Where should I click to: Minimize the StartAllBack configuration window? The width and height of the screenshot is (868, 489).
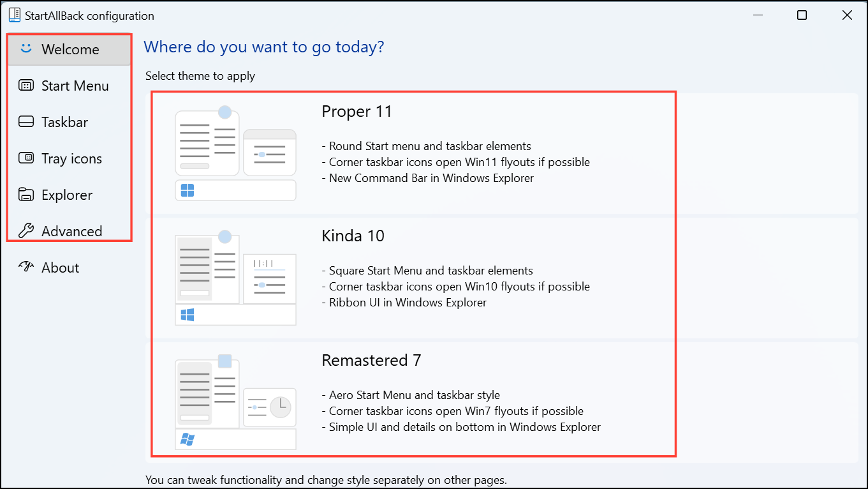[x=758, y=15]
